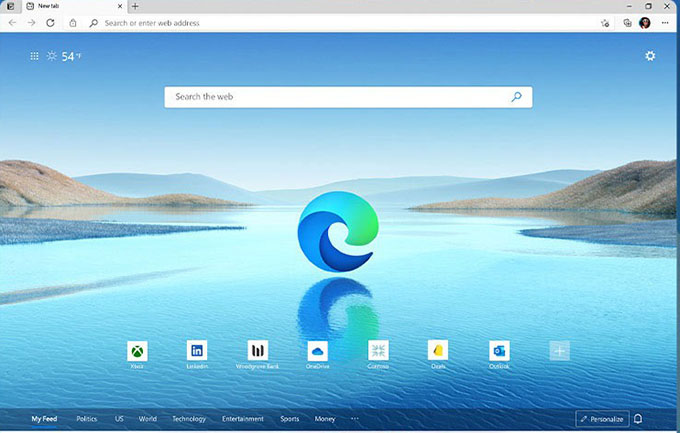Open the OneDrive quick link

tap(317, 355)
